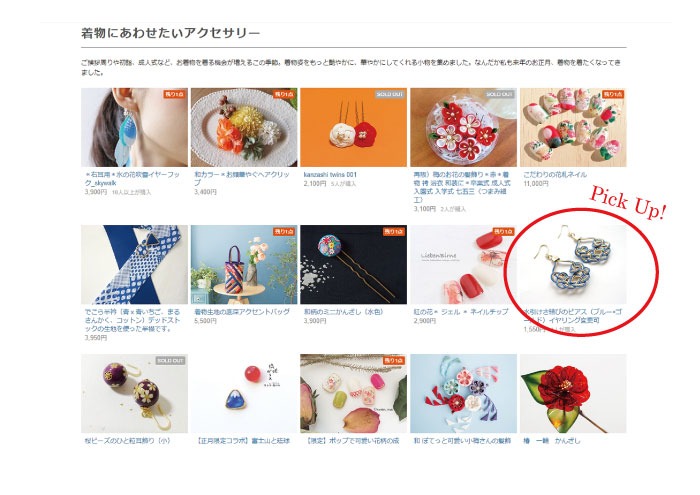Select the floral nail tips product image
This screenshot has width=700, height=495.
coord(573,127)
